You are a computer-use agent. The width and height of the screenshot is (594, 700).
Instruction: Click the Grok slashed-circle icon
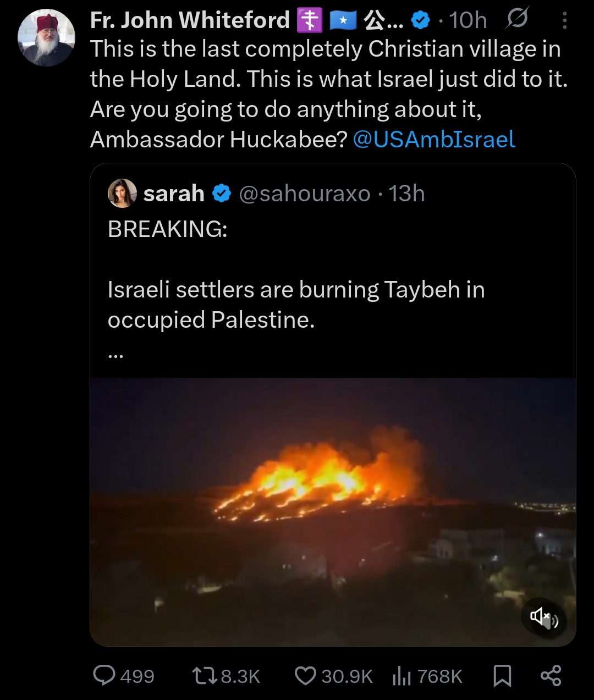(x=517, y=19)
